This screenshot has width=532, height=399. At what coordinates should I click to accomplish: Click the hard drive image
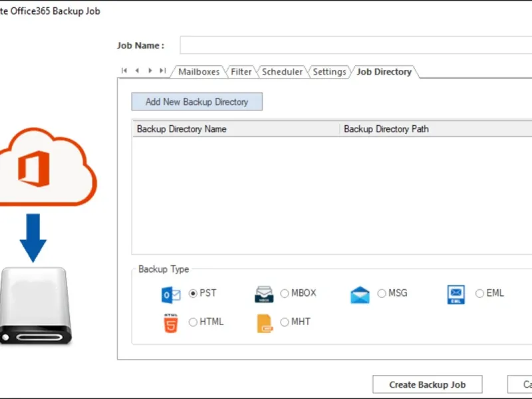click(35, 307)
